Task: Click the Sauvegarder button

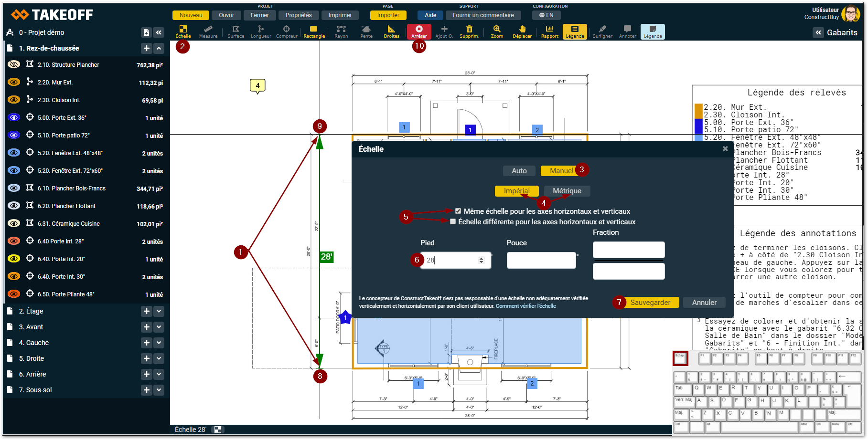Action: click(650, 303)
